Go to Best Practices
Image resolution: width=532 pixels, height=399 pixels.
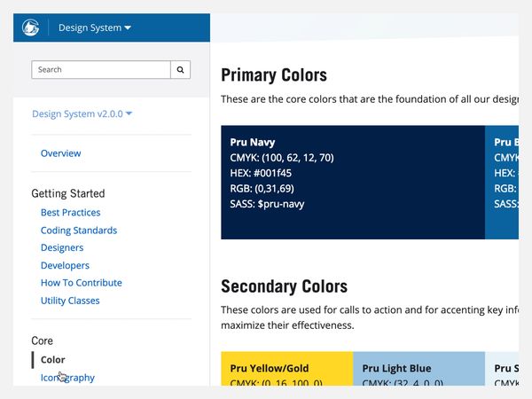[71, 213]
